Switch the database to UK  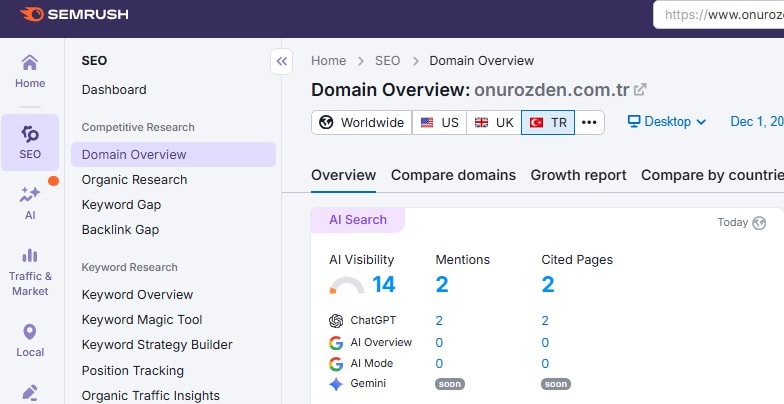pos(494,123)
